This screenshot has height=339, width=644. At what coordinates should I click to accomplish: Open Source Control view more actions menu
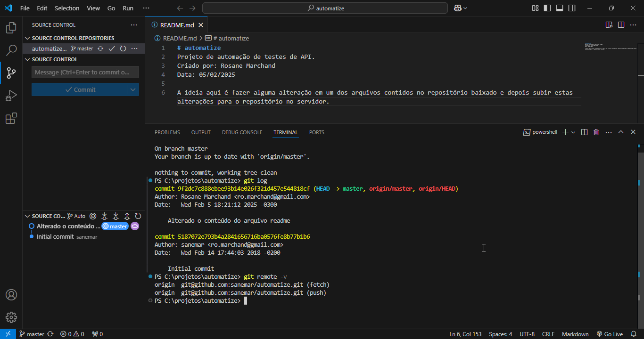134,25
